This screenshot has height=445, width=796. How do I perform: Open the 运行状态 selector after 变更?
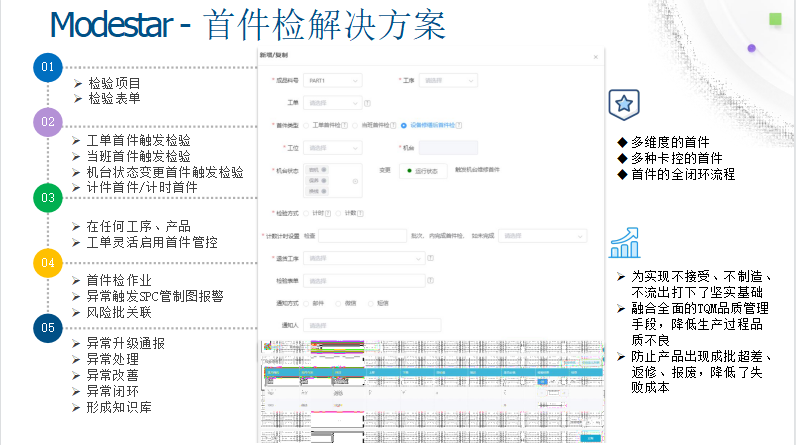pyautogui.click(x=423, y=171)
